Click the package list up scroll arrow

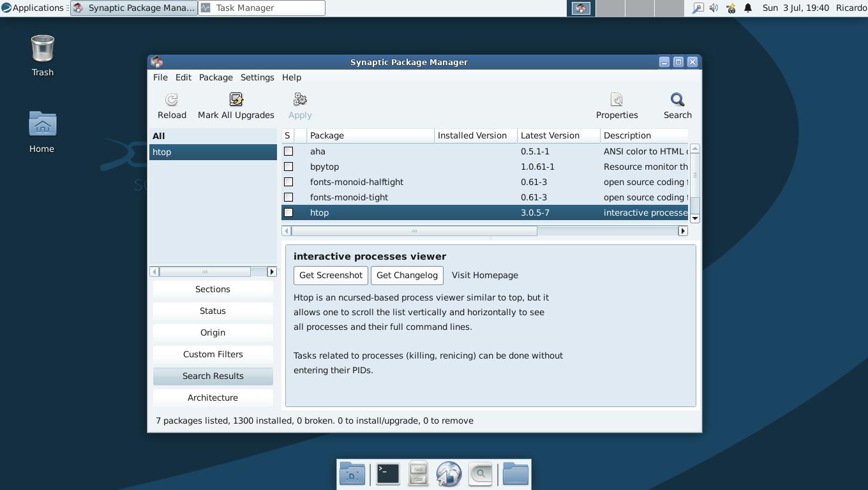pos(695,148)
